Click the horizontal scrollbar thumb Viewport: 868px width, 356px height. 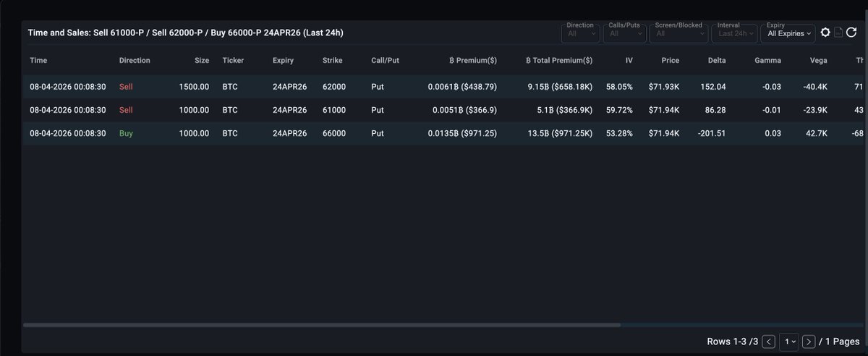pos(321,325)
